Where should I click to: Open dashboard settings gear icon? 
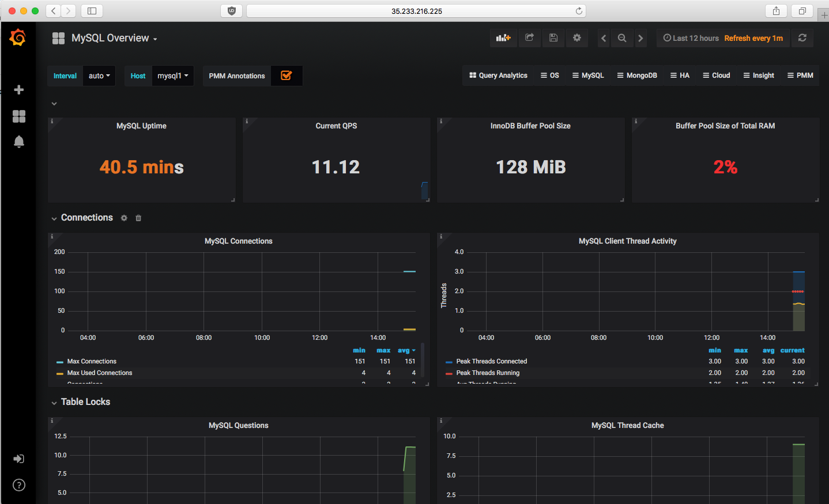point(577,38)
